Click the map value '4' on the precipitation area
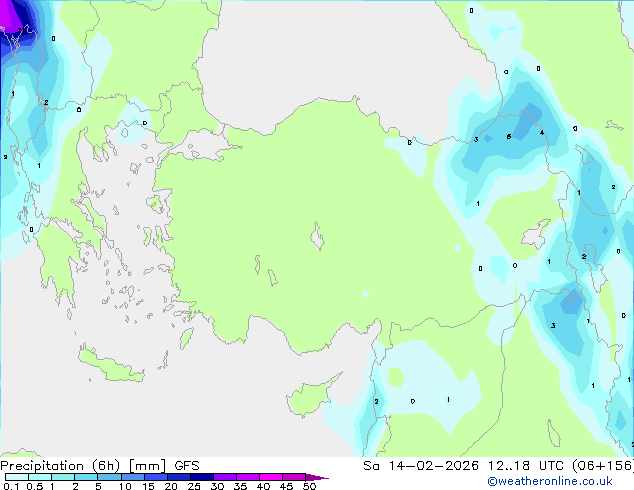The width and height of the screenshot is (634, 490). [x=542, y=132]
